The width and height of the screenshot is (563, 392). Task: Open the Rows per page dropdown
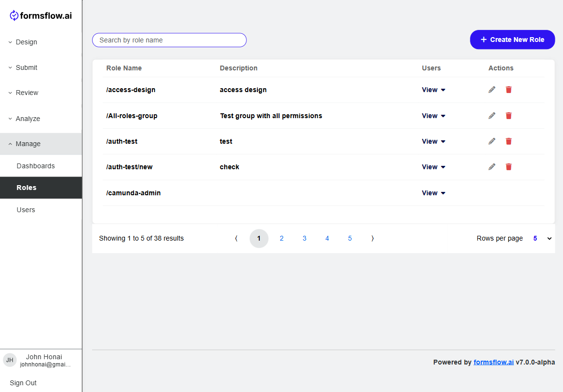tap(542, 238)
